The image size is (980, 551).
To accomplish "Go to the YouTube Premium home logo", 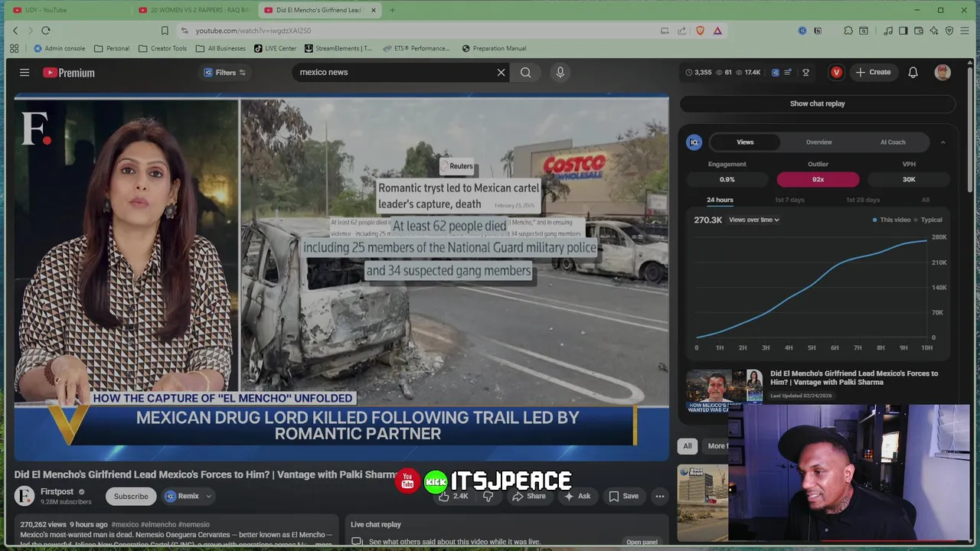I will [69, 73].
